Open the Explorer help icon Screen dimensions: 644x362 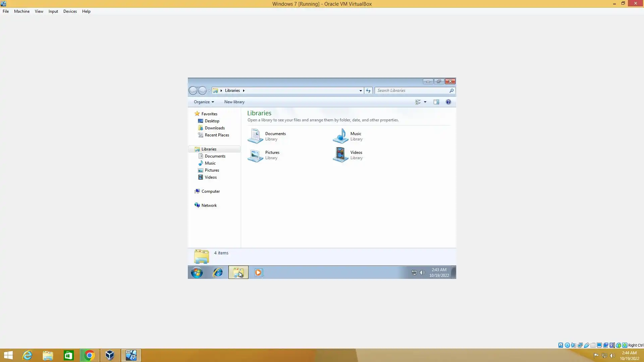(448, 102)
